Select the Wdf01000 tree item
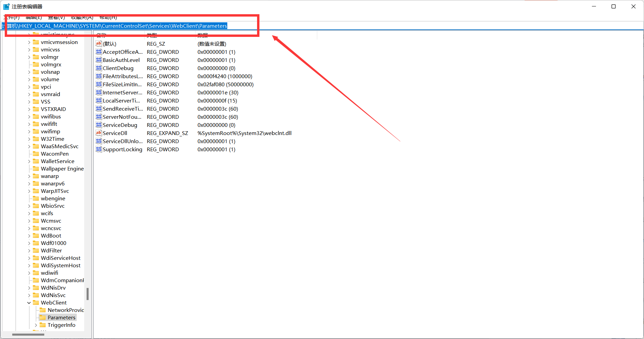 click(x=53, y=243)
